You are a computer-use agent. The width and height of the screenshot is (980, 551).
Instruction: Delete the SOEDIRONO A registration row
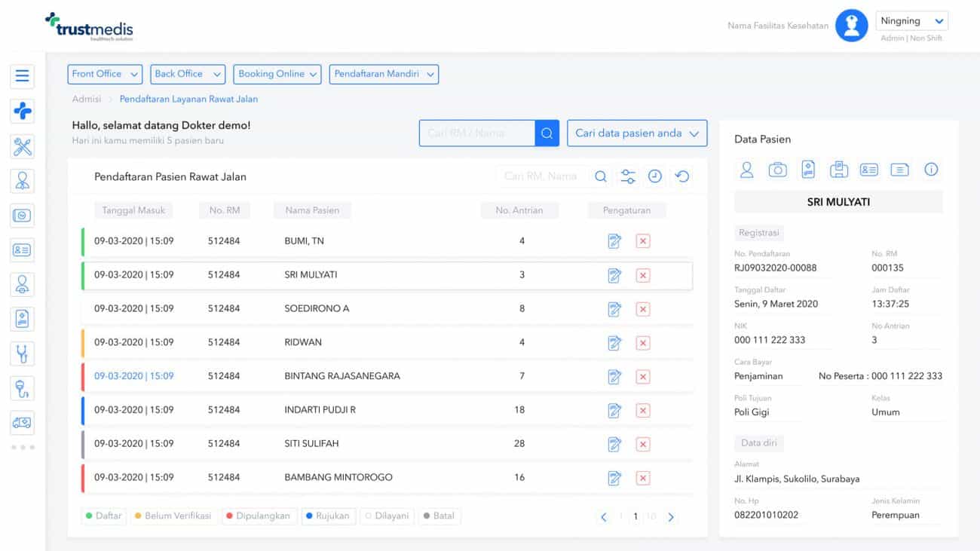(643, 309)
